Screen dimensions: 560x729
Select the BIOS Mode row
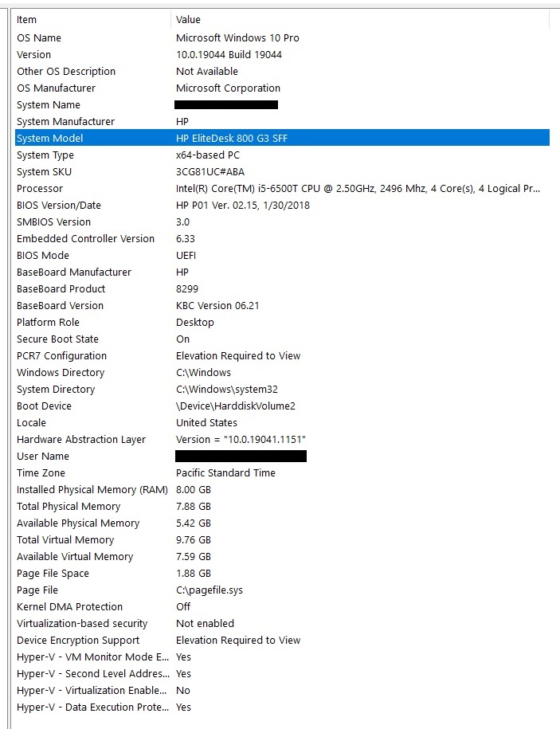(282, 255)
